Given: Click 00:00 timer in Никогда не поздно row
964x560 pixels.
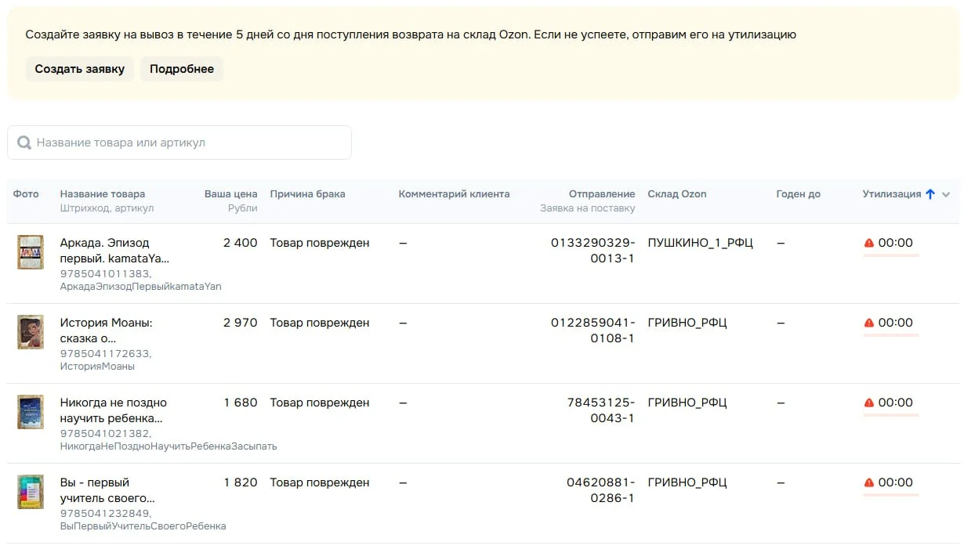Looking at the screenshot, I should [896, 403].
